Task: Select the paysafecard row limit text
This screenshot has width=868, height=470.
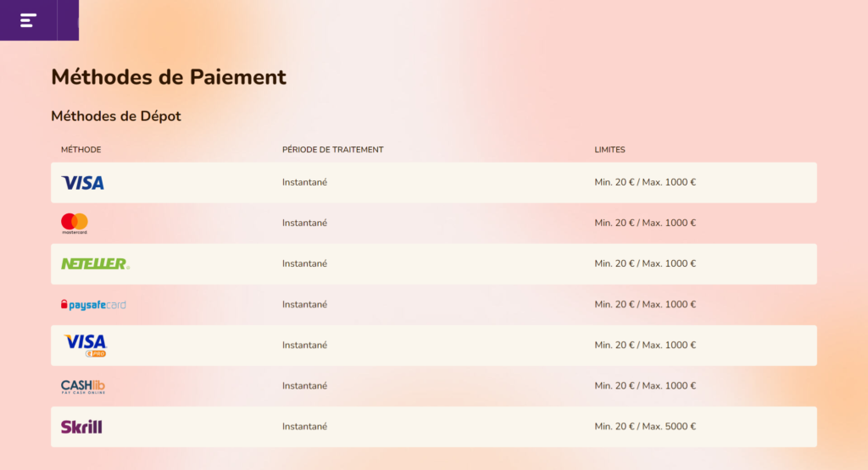Action: point(645,305)
